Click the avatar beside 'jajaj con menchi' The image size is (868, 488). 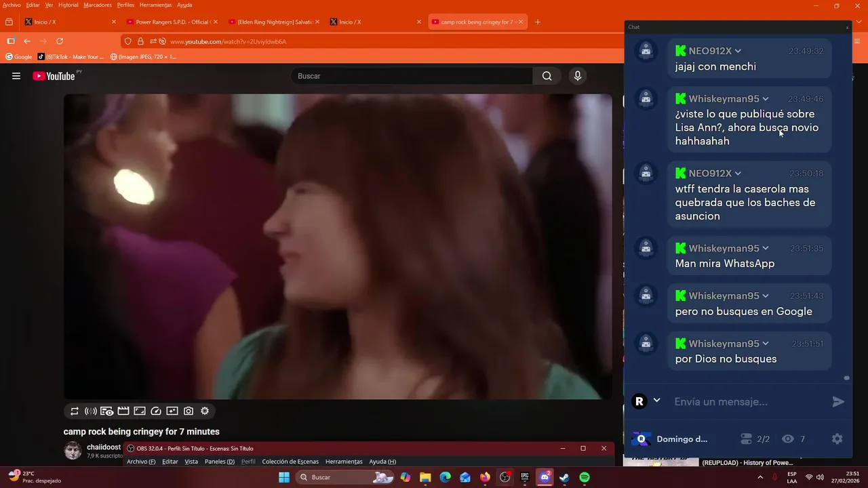(x=646, y=51)
